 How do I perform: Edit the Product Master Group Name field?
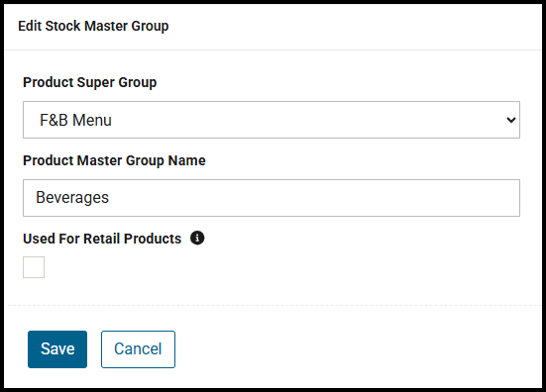pos(272,198)
